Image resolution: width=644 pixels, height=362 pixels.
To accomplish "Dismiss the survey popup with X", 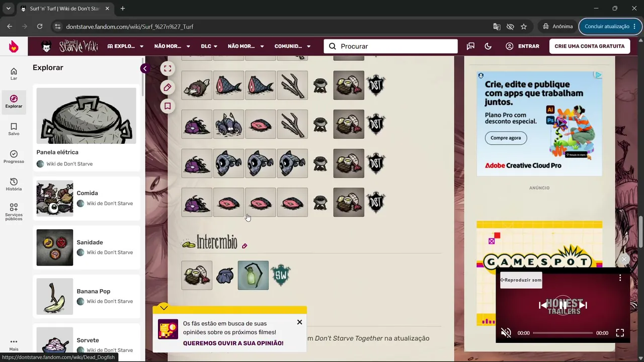I will [x=299, y=322].
